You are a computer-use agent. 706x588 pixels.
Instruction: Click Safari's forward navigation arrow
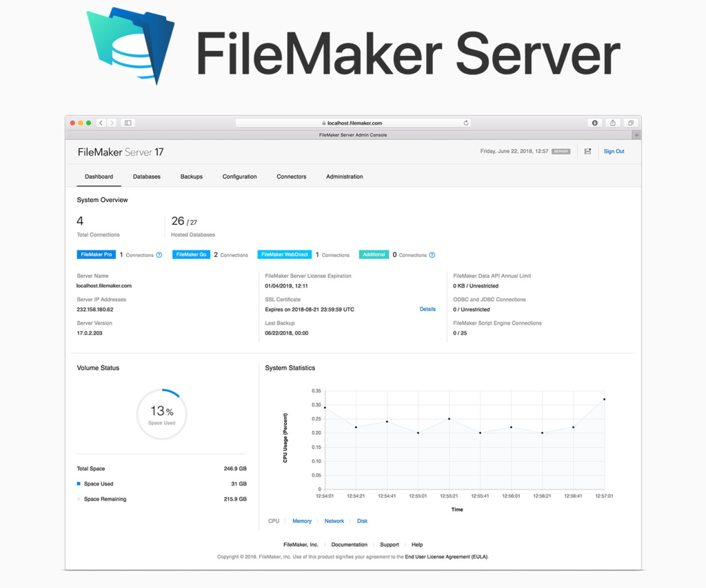[112, 123]
